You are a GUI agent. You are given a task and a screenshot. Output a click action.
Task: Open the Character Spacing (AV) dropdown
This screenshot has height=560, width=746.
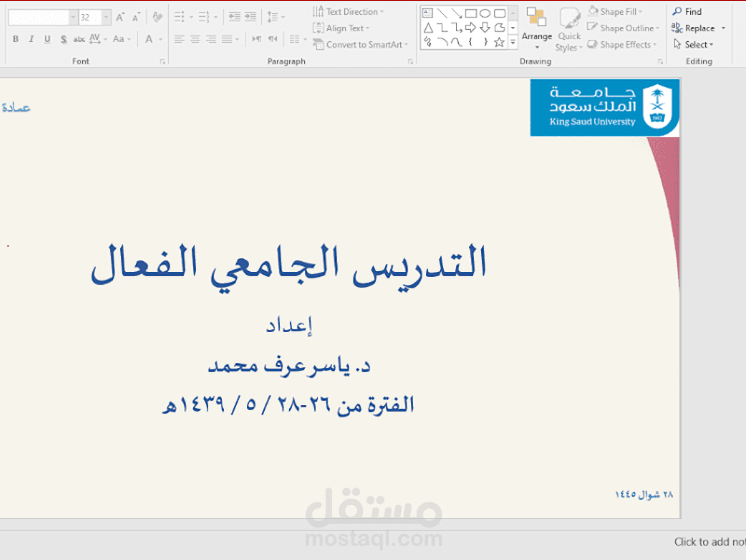[x=98, y=39]
